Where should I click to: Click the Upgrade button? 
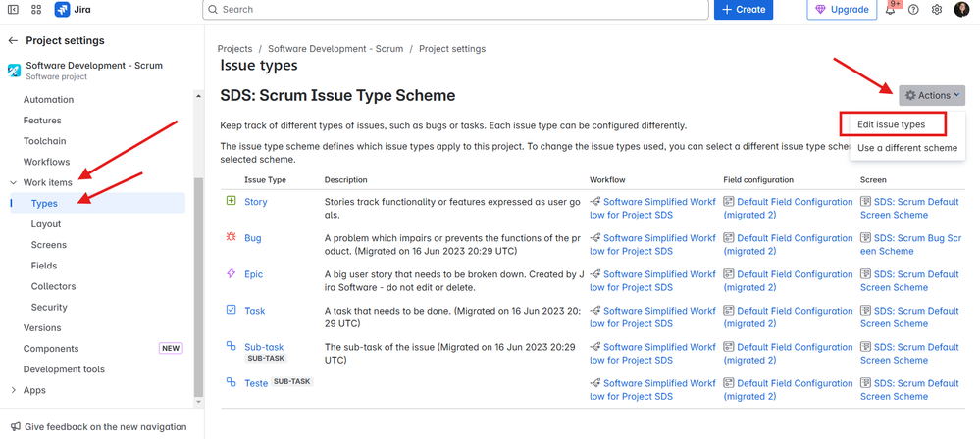(x=842, y=10)
